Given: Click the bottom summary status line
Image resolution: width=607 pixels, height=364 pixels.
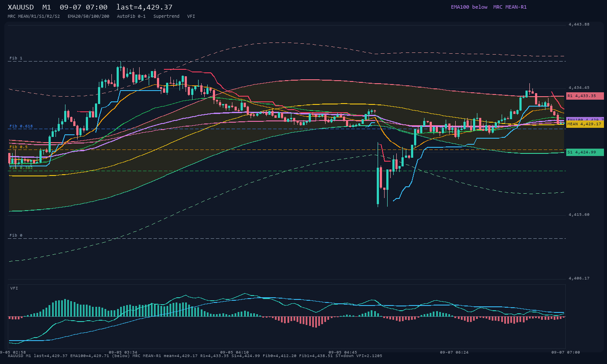Looking at the screenshot, I should point(195,356).
